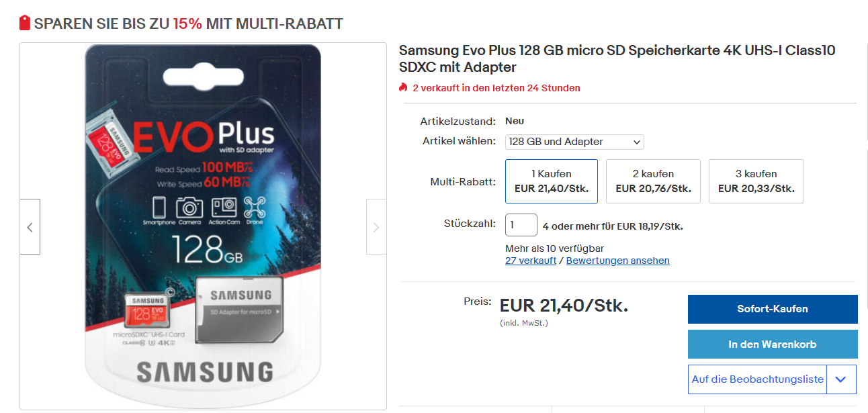The height and width of the screenshot is (413, 868).
Task: Open the Artikel wählen dropdown
Action: pyautogui.click(x=574, y=142)
